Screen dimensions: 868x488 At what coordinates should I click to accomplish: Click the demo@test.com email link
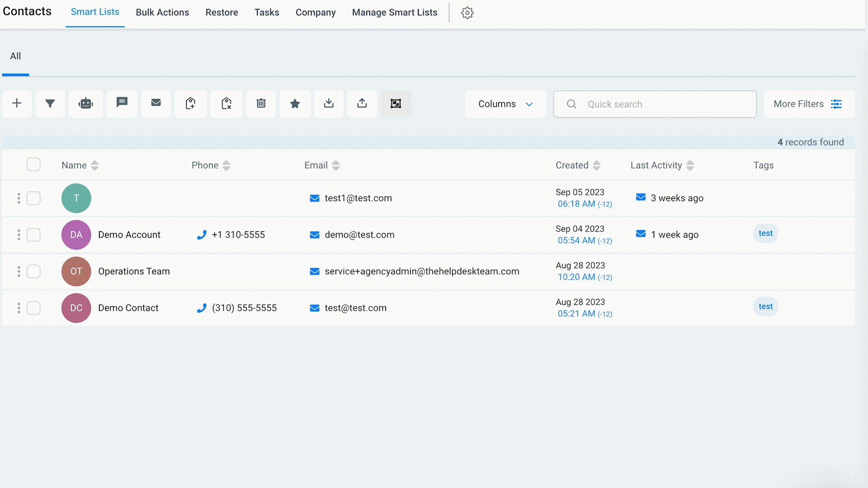pos(359,235)
